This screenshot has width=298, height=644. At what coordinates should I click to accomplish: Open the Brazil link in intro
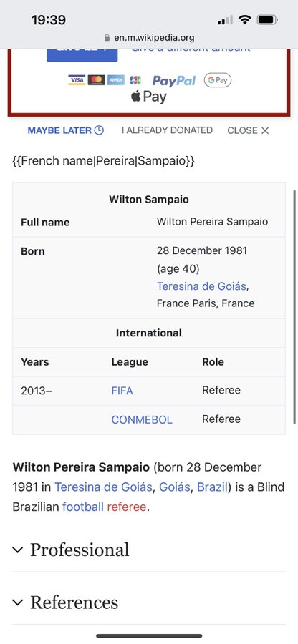[212, 487]
